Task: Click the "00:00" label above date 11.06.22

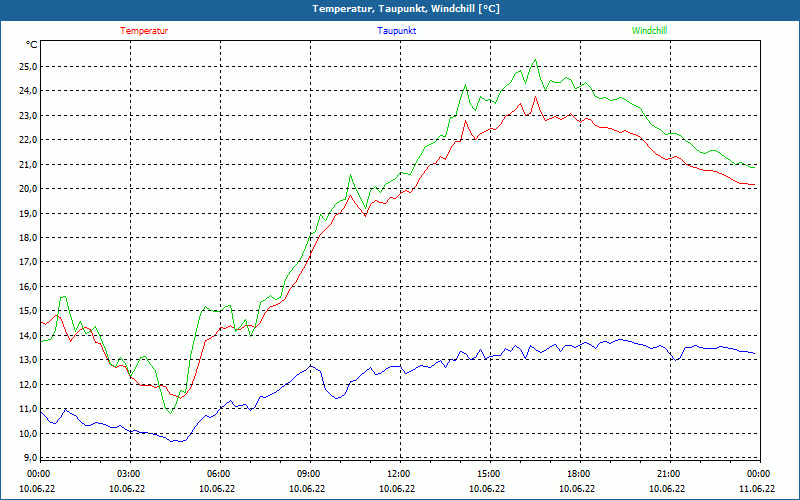Action: point(758,474)
